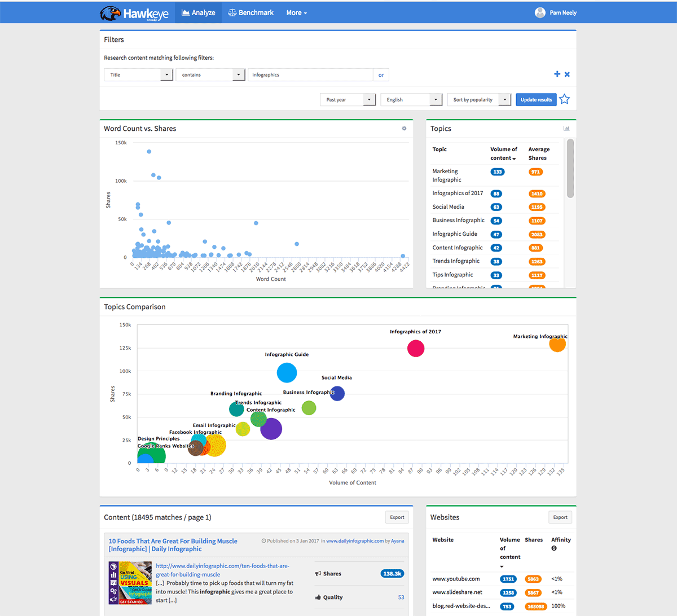
Task: Click the Infographics of 2017 pink bubble
Action: point(416,349)
